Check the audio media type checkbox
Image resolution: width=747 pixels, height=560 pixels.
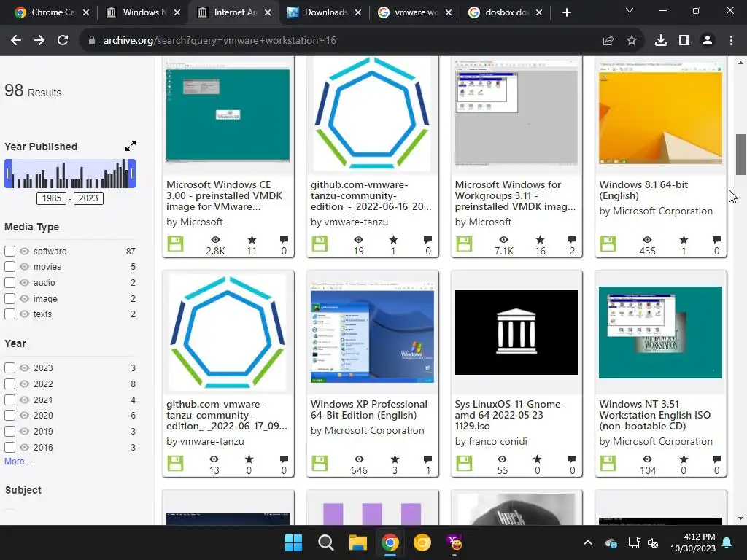pos(9,282)
